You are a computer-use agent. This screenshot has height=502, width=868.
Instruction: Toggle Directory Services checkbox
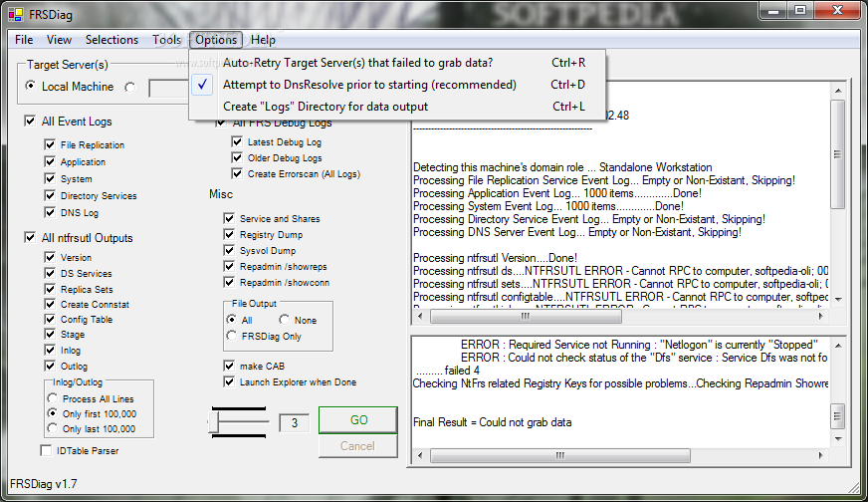point(50,195)
